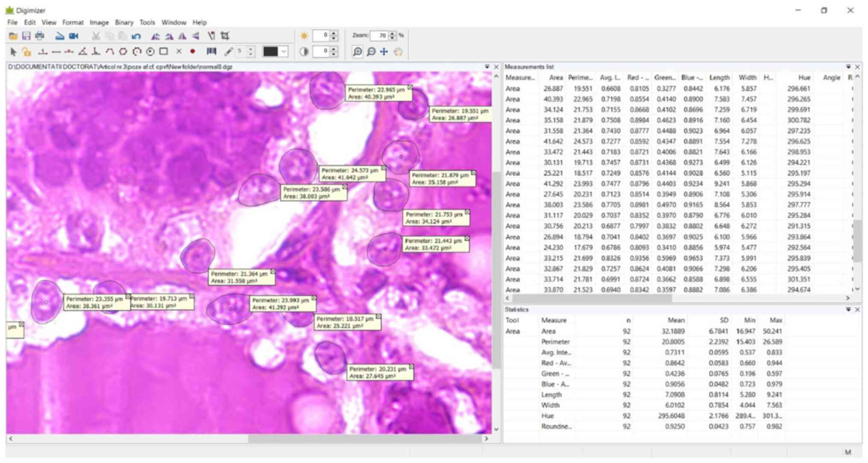Select the Crop tool icon
The width and height of the screenshot is (868, 463).
[x=225, y=36]
